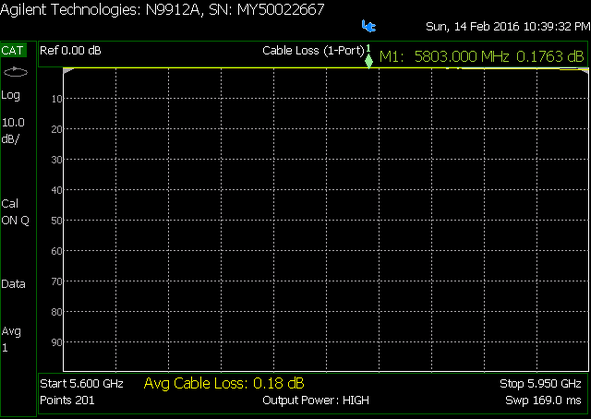
Task: Click the Data trace label
Action: (13, 284)
